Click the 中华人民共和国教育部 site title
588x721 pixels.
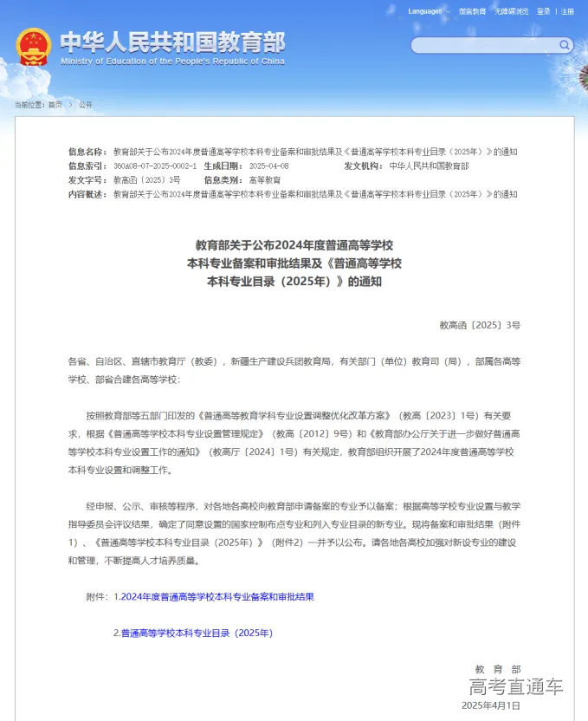(x=172, y=42)
